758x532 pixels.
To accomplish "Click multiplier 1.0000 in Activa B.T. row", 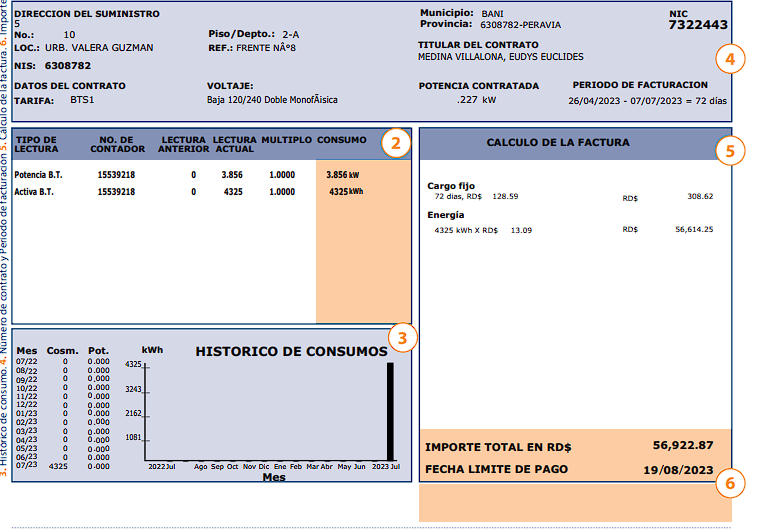I will (282, 192).
